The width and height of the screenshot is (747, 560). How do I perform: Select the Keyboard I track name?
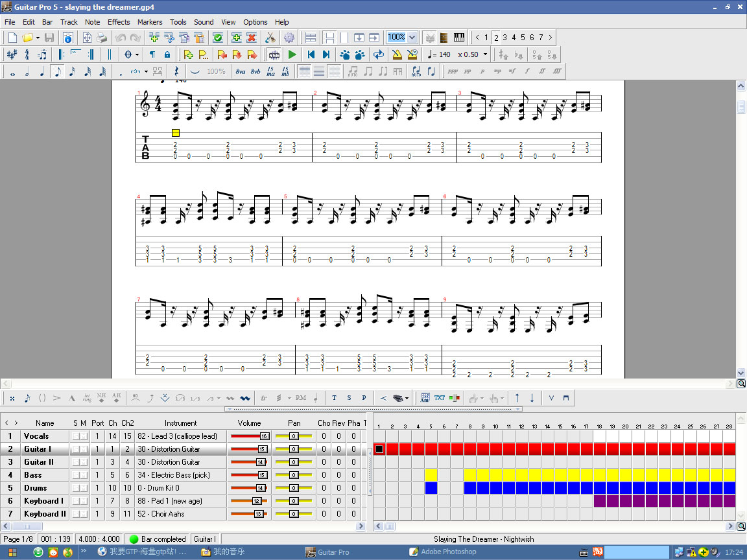point(43,501)
